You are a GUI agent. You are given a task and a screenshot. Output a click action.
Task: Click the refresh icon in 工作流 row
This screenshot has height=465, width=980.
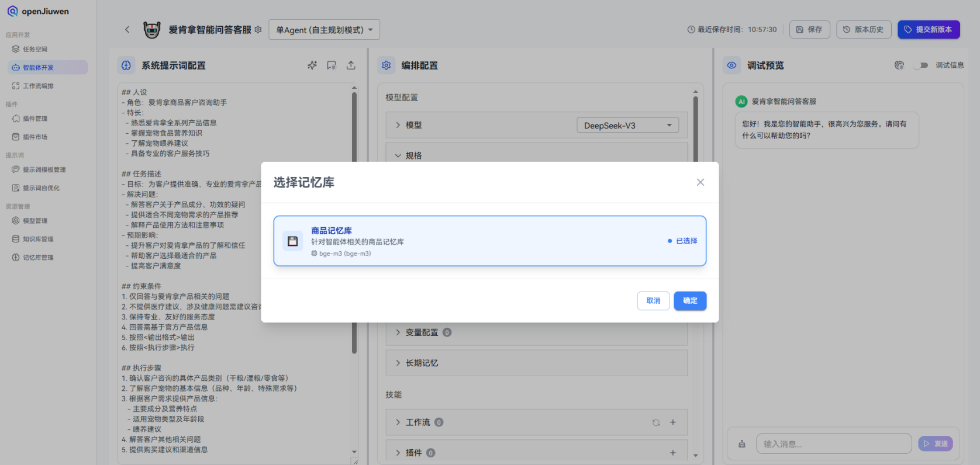656,422
